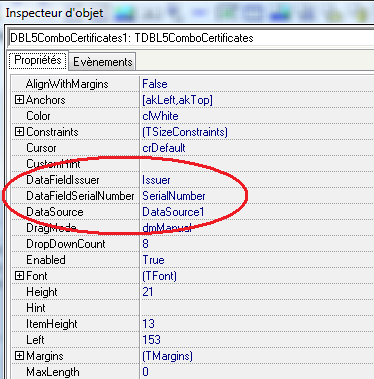Click the DropDownCount value 8
374x379 pixels.
[145, 244]
